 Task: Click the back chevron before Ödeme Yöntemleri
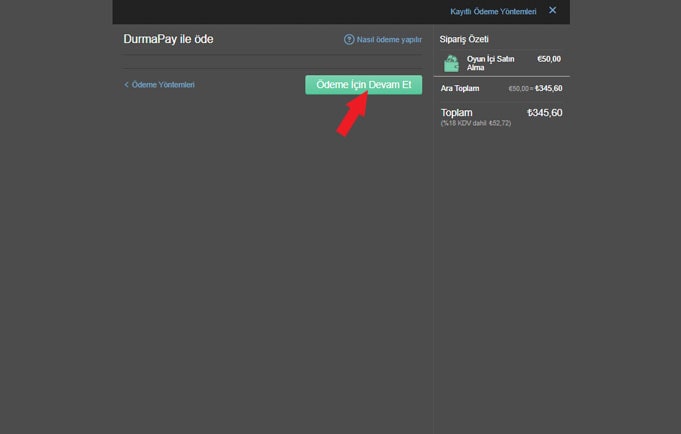coord(126,85)
